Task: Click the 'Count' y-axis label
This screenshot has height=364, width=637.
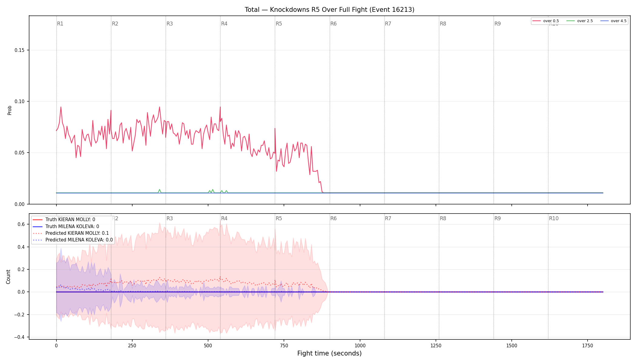Action: click(8, 277)
